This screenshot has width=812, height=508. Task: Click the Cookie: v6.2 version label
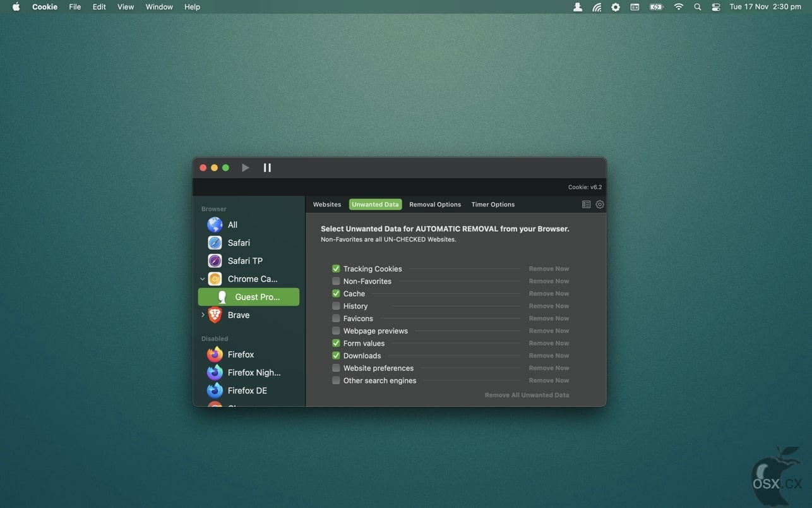coord(585,187)
